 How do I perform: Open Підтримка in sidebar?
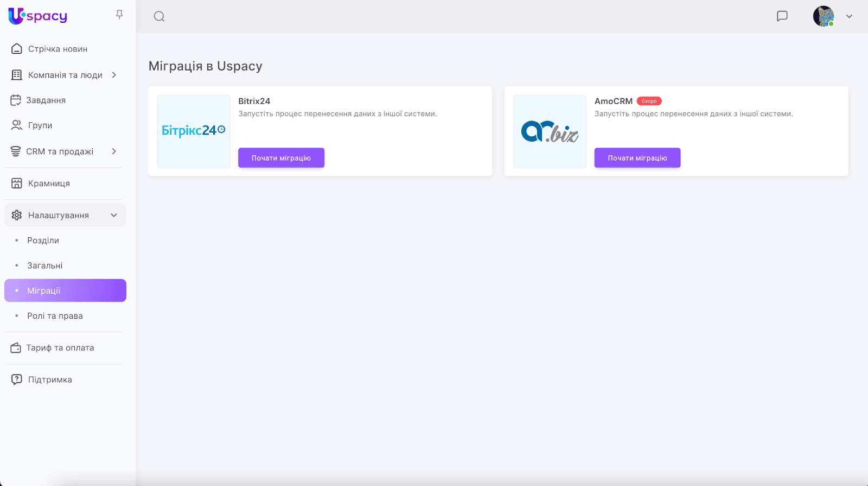pos(50,380)
